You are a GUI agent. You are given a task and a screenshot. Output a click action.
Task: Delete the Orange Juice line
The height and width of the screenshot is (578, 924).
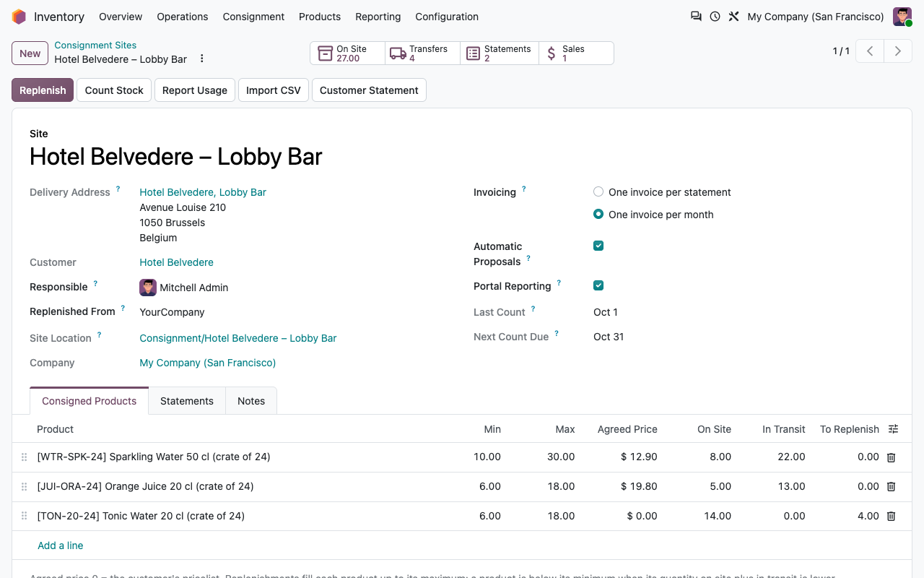[891, 487]
